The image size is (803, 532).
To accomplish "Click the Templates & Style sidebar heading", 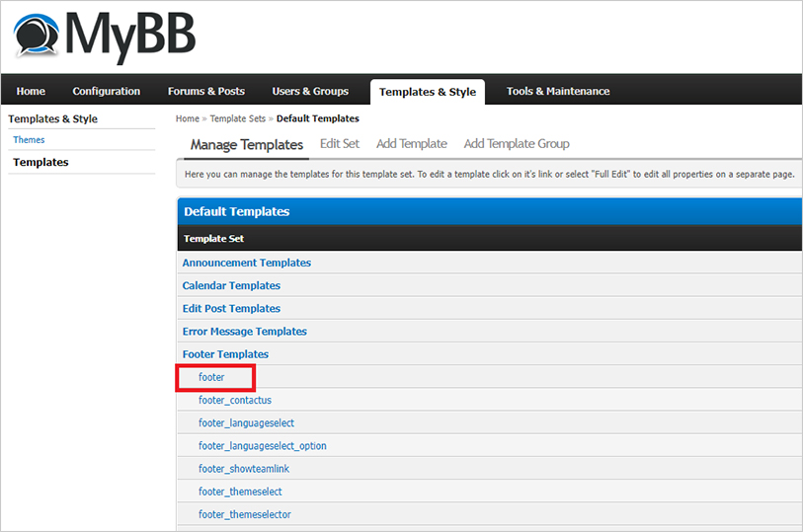I will (x=52, y=118).
